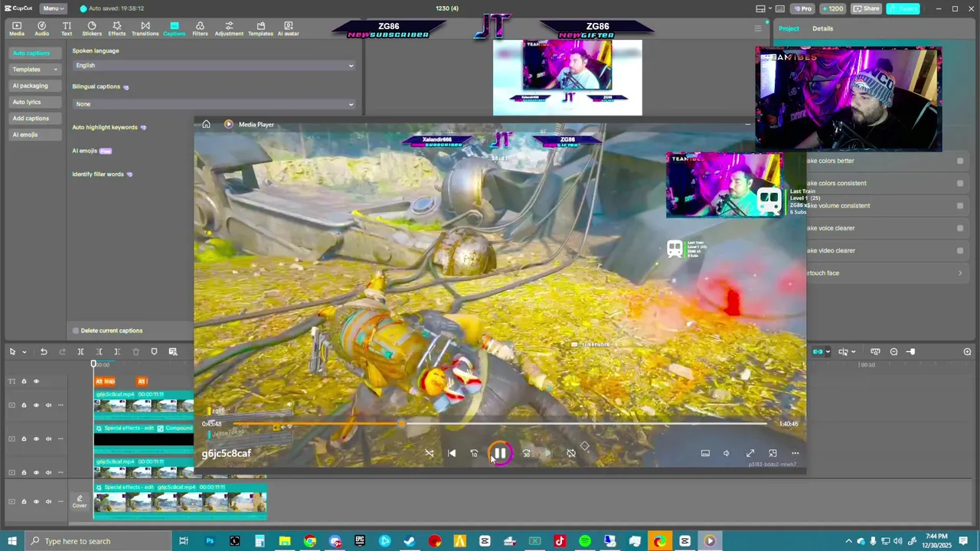This screenshot has width=980, height=551.
Task: Open the Media tab in CapCut toolbar
Action: 17,28
